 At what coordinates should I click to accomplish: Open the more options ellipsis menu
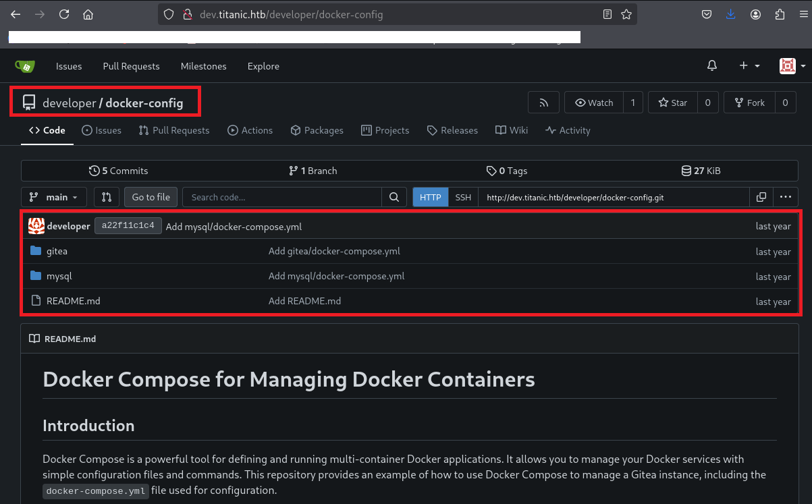click(x=785, y=197)
